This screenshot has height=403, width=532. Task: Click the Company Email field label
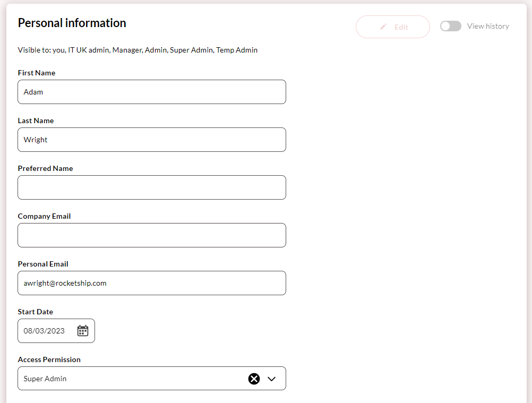click(x=44, y=216)
